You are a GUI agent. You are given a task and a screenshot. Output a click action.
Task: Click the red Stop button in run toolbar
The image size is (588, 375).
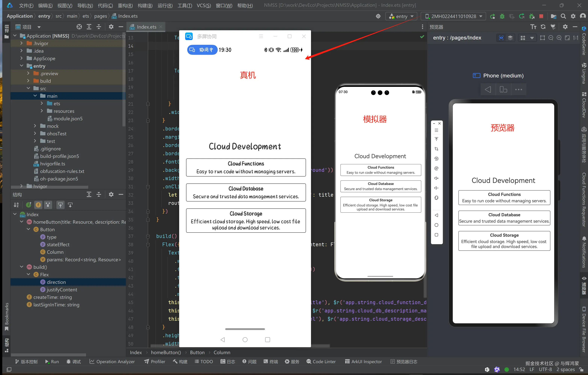pyautogui.click(x=541, y=16)
